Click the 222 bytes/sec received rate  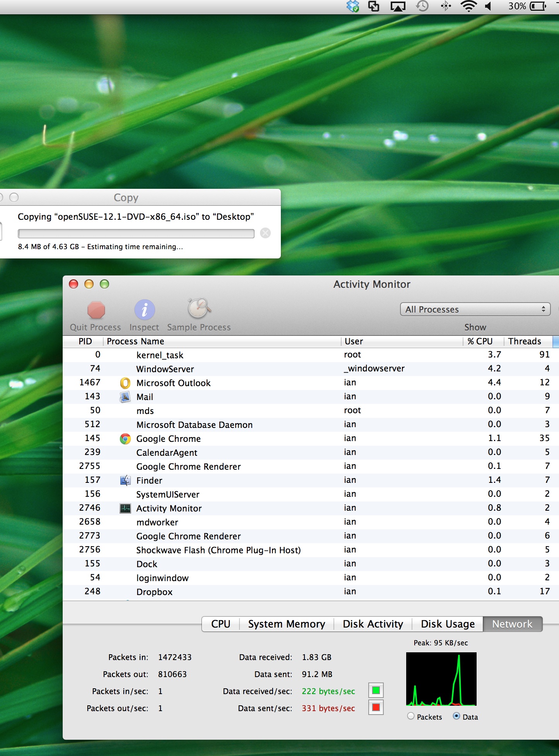coord(328,691)
